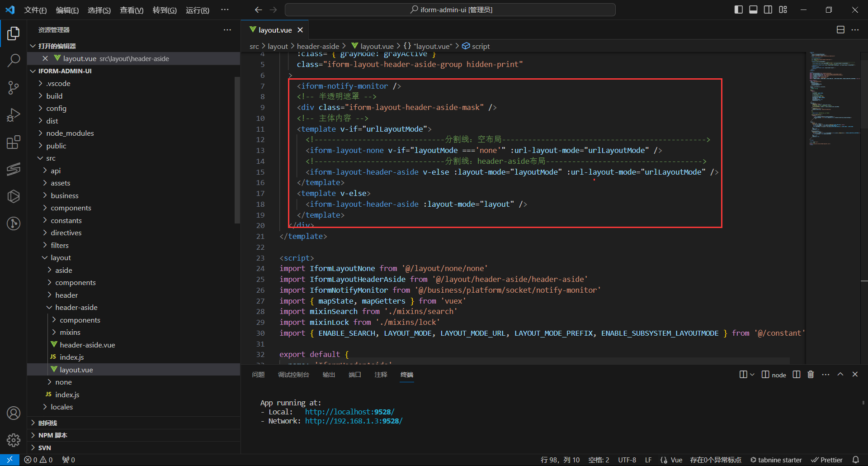Screen dimensions: 868x466
Task: Click the command center search box
Action: tap(450, 10)
